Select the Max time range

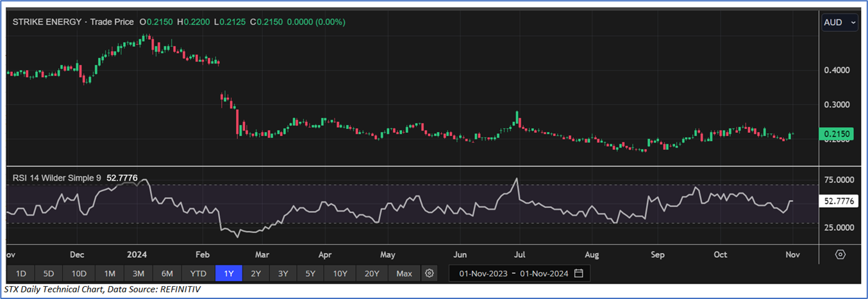404,273
